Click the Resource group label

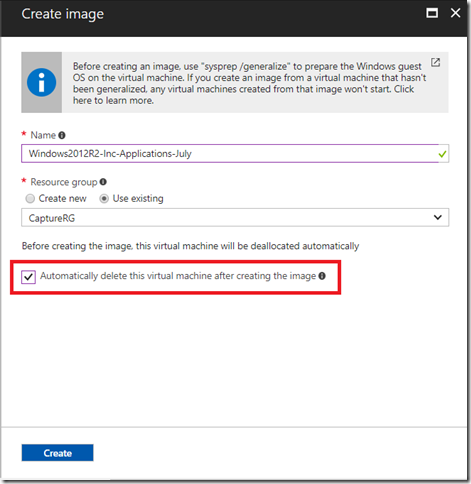pyautogui.click(x=64, y=182)
